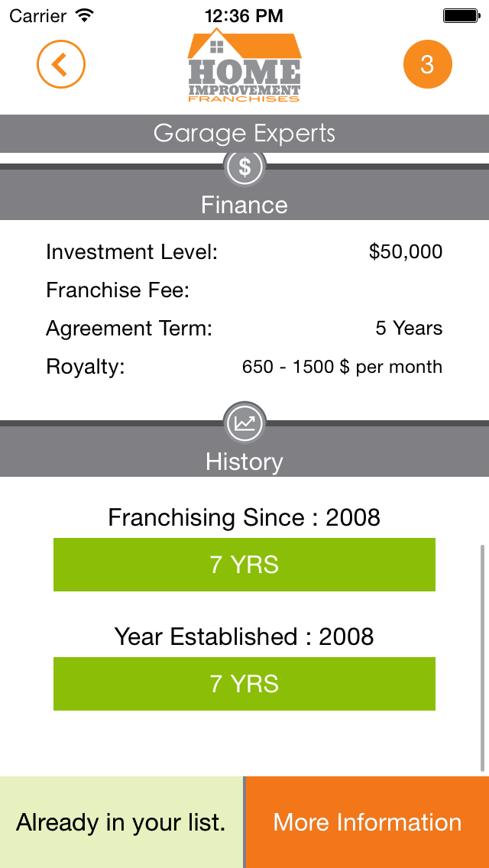This screenshot has height=868, width=489.
Task: Select the Garage Experts title bar
Action: [244, 134]
